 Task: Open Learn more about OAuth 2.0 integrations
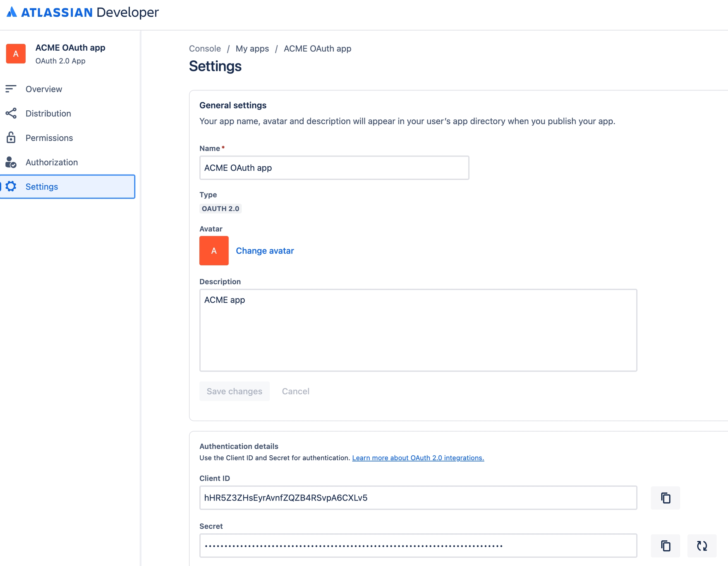coord(418,458)
